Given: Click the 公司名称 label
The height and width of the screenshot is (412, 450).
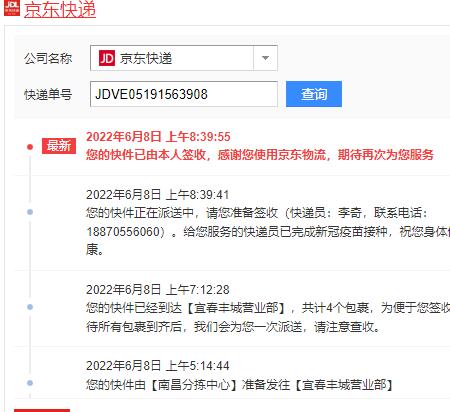Looking at the screenshot, I should point(48,58).
